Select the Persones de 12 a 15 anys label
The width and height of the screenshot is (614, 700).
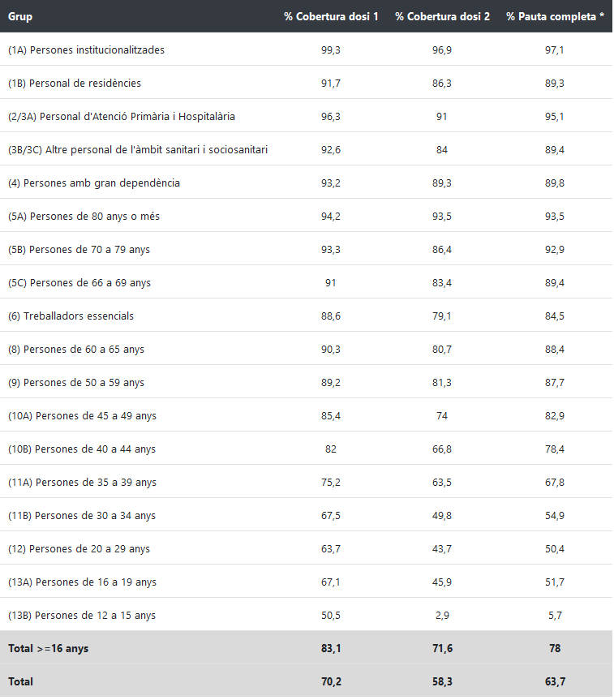click(82, 616)
